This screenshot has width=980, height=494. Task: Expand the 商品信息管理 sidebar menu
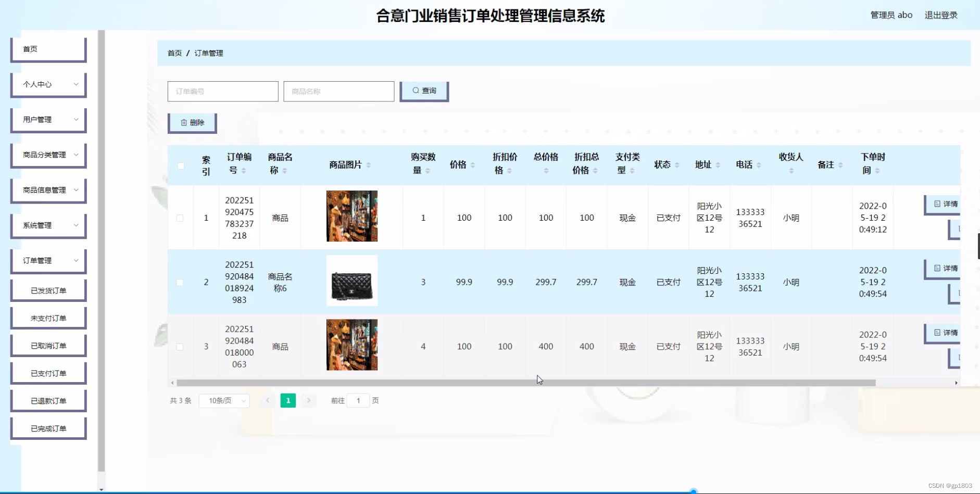coord(48,191)
